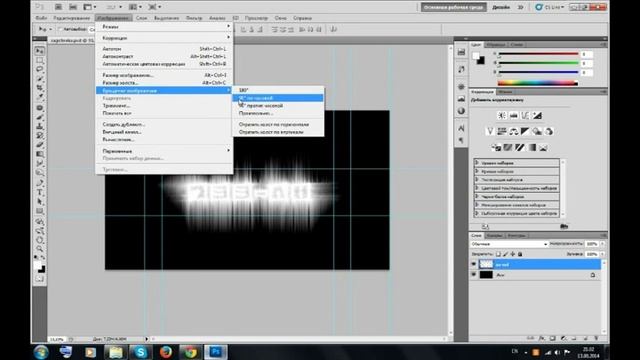The image size is (640, 360).
Task: Select the Eyedropper tool
Action: point(40,98)
